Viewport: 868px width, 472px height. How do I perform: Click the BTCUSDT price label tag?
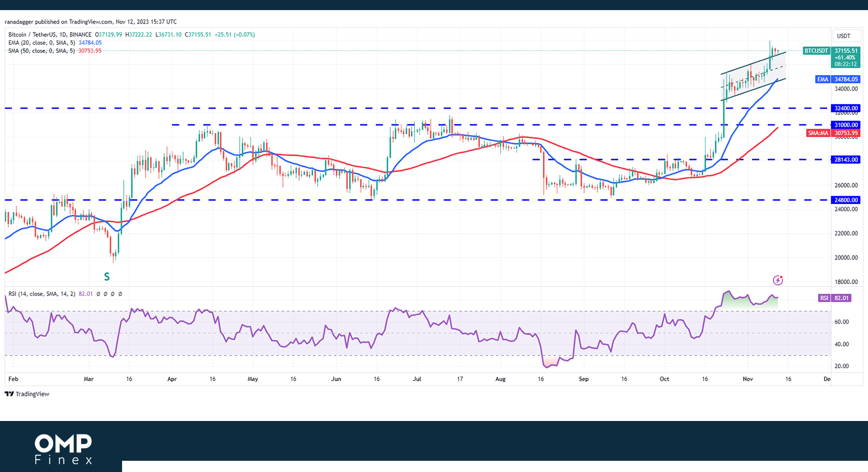point(816,51)
